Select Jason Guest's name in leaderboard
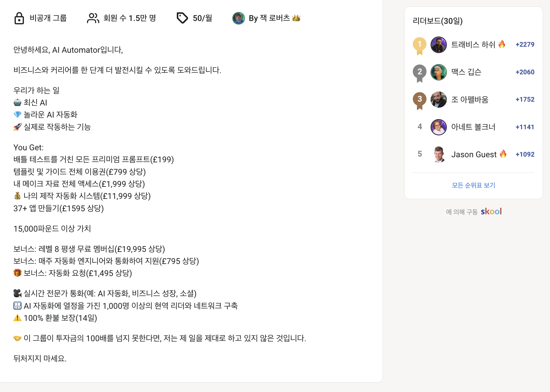The width and height of the screenshot is (550, 392). click(474, 155)
